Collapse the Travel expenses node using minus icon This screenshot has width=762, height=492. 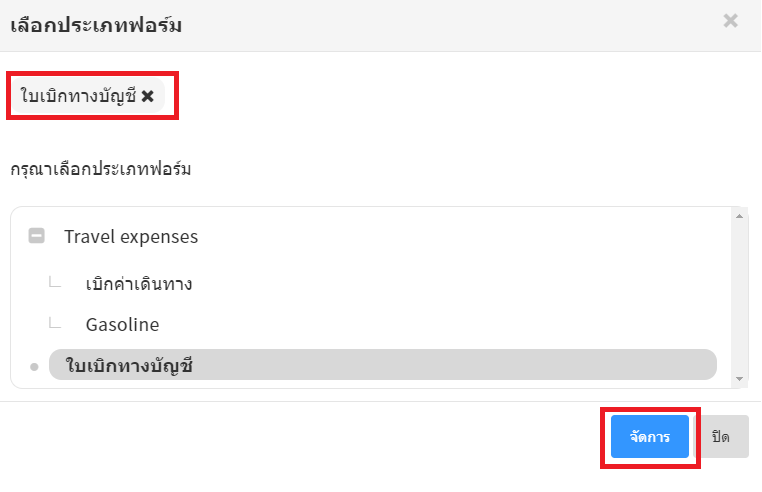click(x=37, y=237)
